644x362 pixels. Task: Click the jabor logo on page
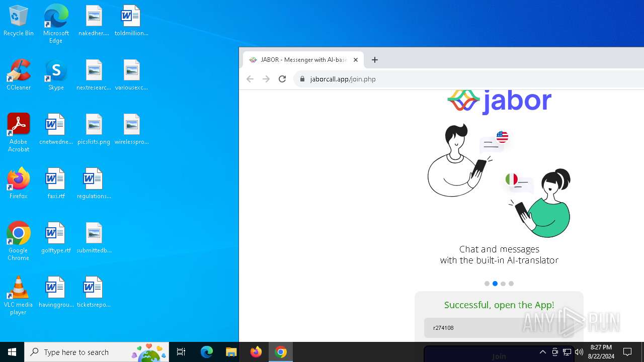[499, 101]
